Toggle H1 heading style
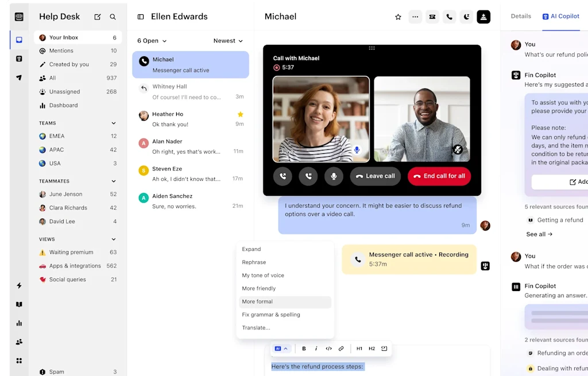The width and height of the screenshot is (588, 376). [359, 348]
